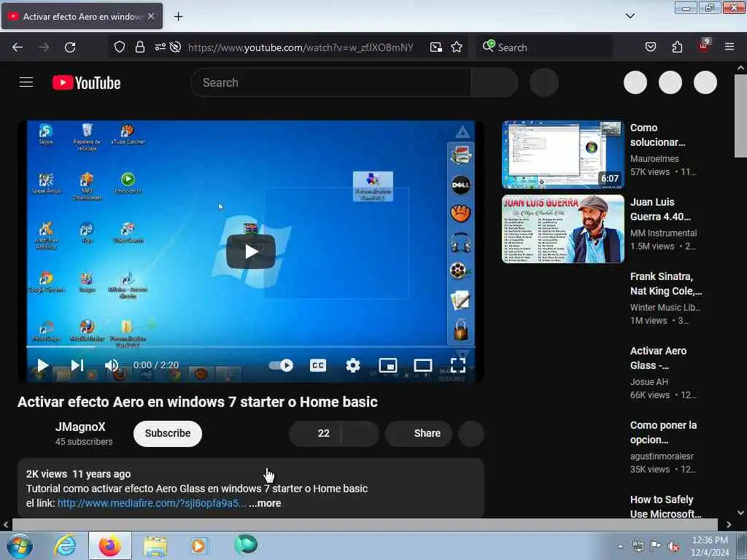This screenshot has width=747, height=560.
Task: Expand description with ...more
Action: [x=265, y=503]
